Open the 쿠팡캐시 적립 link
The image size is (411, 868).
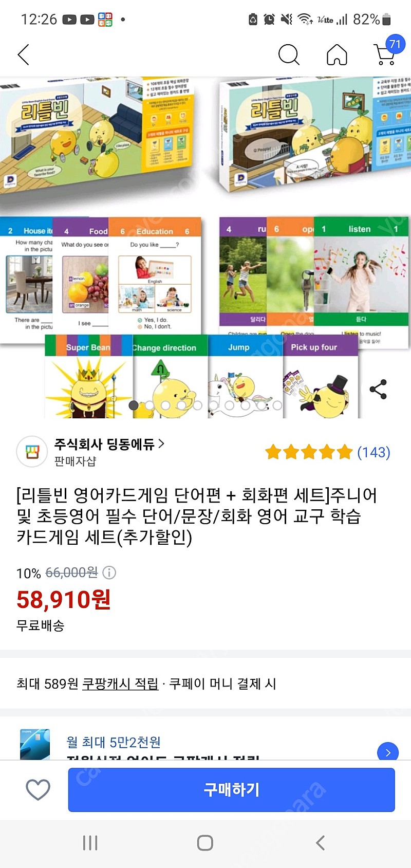point(120,684)
